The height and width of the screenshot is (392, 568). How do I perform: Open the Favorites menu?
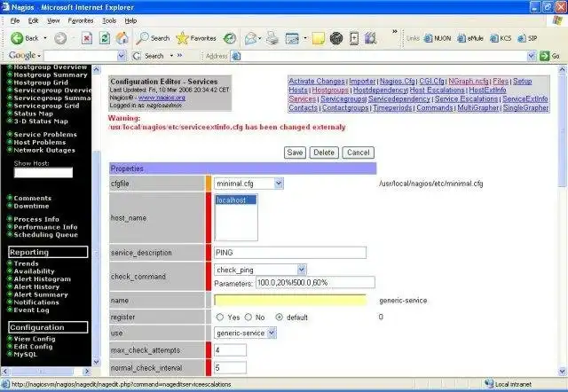(x=81, y=20)
